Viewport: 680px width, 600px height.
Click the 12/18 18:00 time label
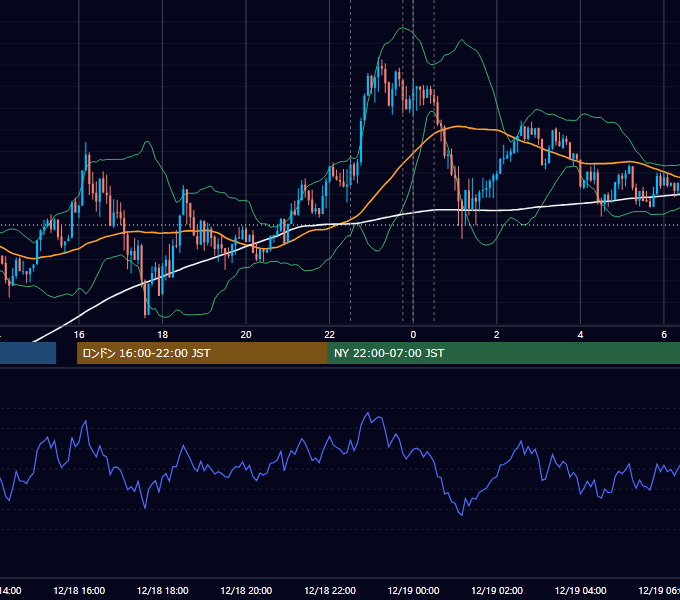pos(163,590)
